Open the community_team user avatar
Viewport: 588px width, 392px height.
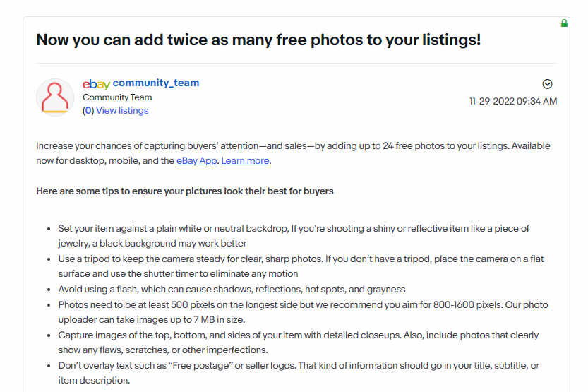tap(55, 97)
